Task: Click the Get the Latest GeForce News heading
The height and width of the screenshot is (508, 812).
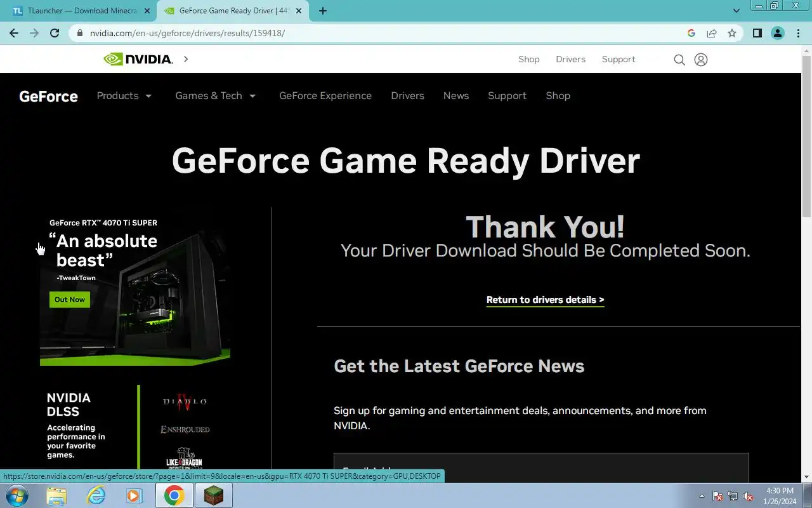Action: 459,366
